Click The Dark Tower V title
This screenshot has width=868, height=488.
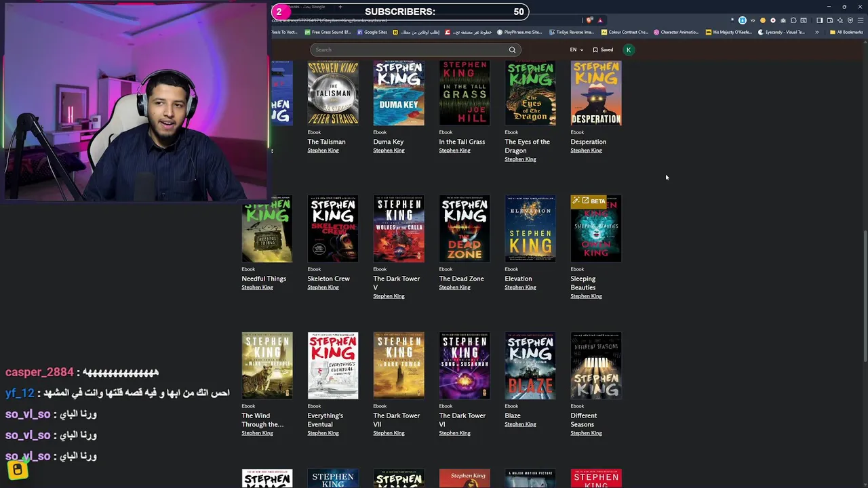[396, 283]
